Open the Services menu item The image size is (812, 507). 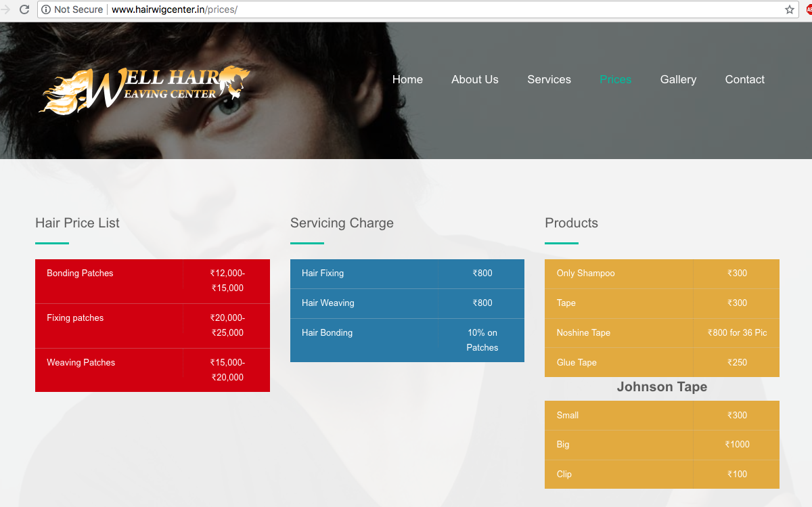point(549,79)
